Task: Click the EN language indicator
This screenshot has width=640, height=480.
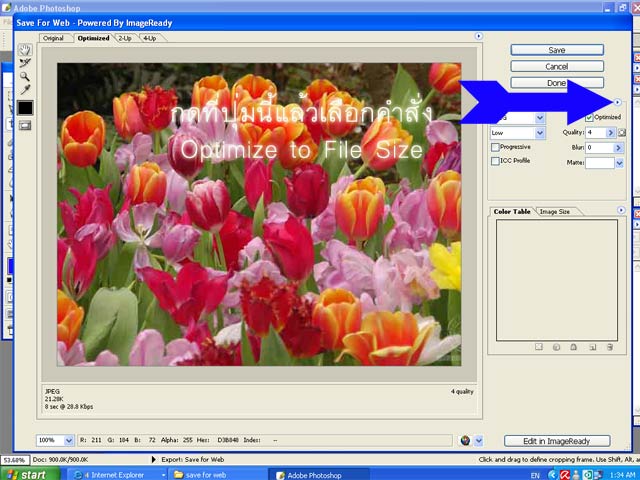Action: 535,475
